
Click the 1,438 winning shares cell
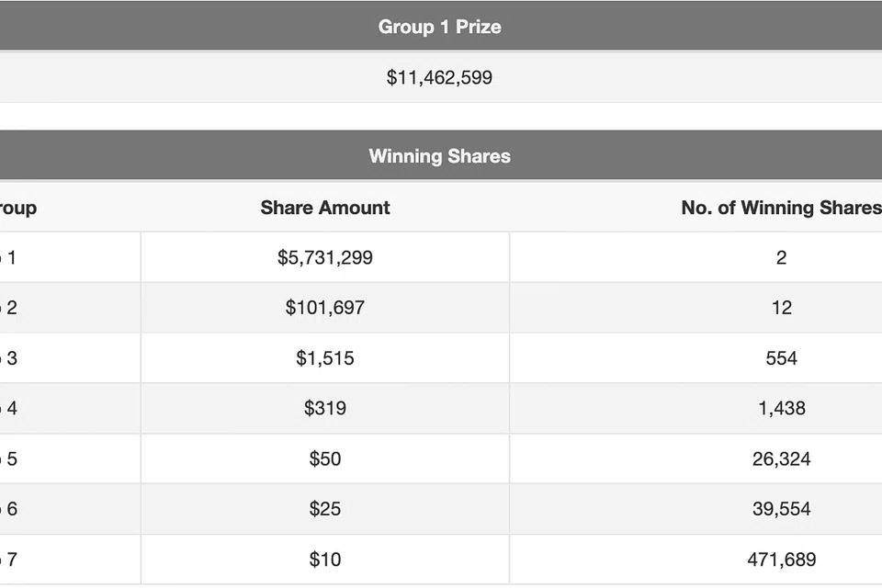coord(781,408)
